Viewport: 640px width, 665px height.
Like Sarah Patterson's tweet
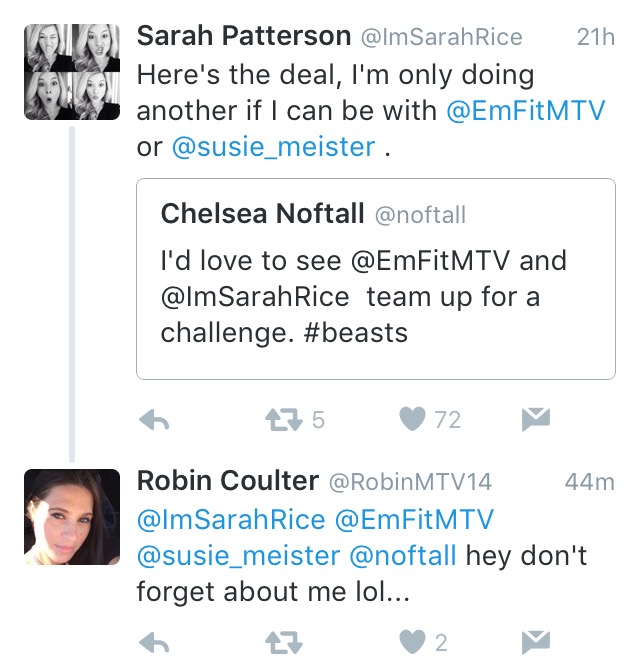pyautogui.click(x=412, y=419)
